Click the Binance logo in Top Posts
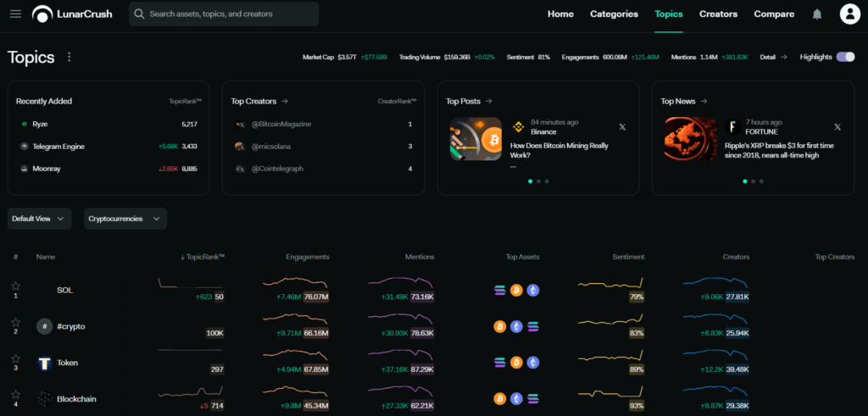The height and width of the screenshot is (416, 868). [x=518, y=127]
